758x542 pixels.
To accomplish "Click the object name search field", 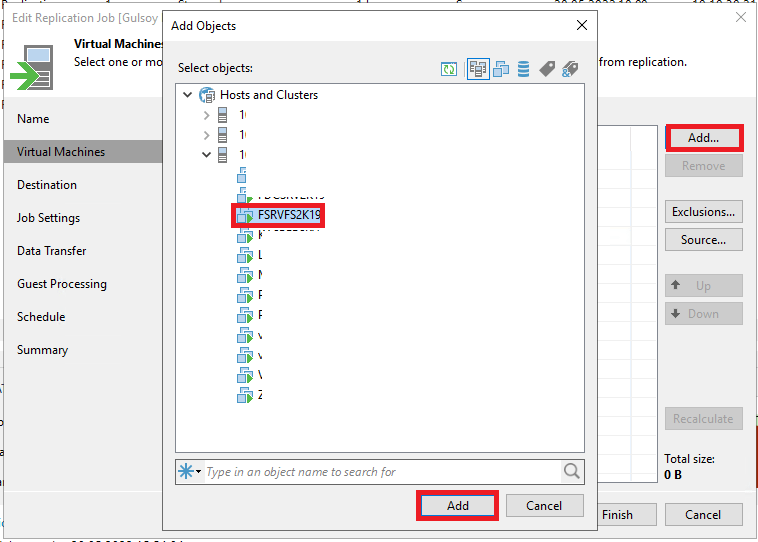I will [380, 472].
